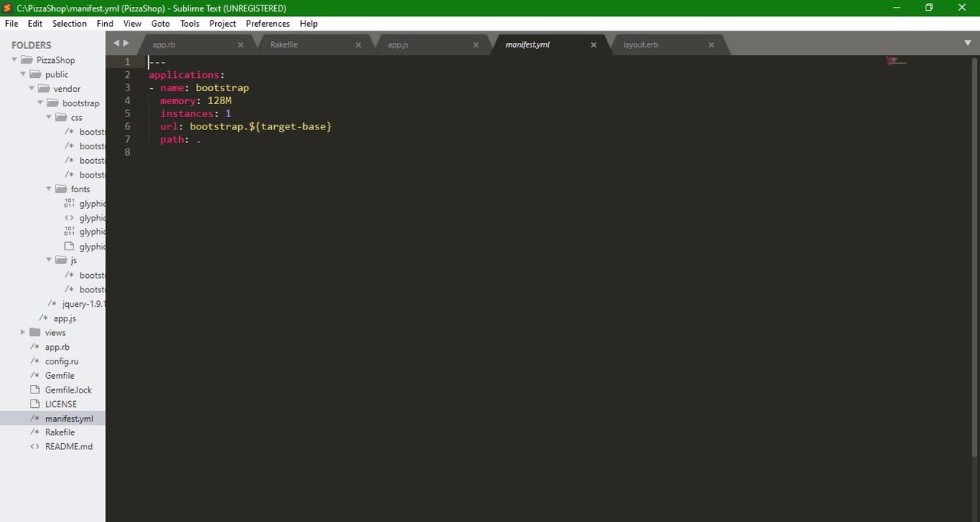
Task: Restore down the Sublime Text window
Action: 929,8
